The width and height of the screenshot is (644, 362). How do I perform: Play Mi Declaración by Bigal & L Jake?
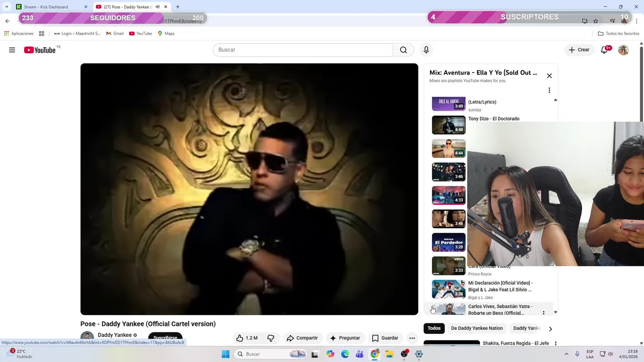(500, 286)
